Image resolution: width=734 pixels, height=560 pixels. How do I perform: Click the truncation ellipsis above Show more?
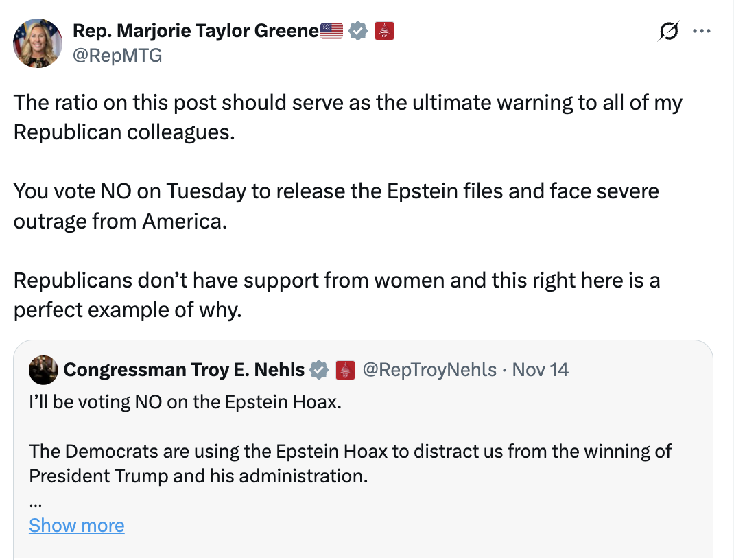[x=35, y=502]
